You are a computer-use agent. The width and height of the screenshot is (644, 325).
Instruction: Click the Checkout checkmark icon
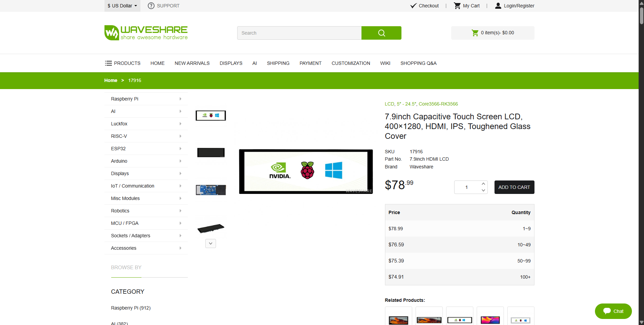click(414, 6)
